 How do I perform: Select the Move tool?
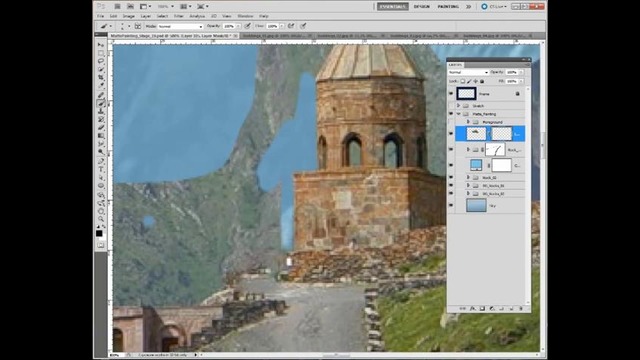101,44
